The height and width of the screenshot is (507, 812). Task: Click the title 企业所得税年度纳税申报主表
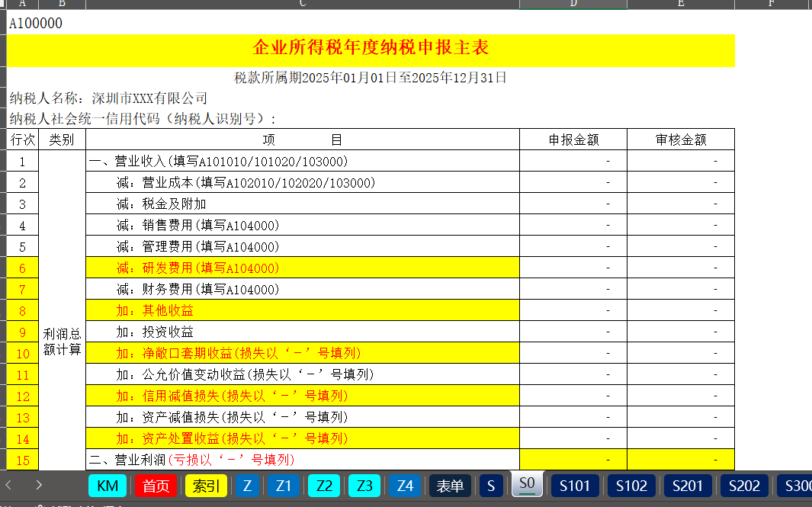click(x=371, y=48)
